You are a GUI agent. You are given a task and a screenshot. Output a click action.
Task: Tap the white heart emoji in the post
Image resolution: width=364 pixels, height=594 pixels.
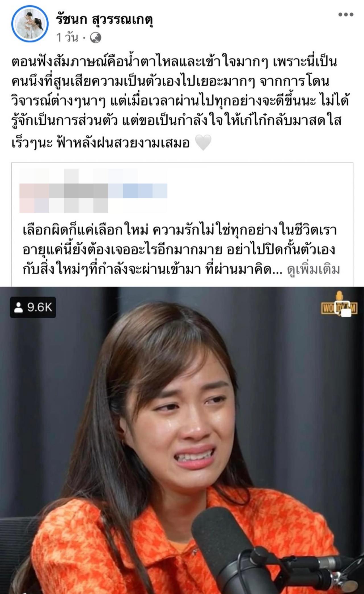click(x=203, y=142)
